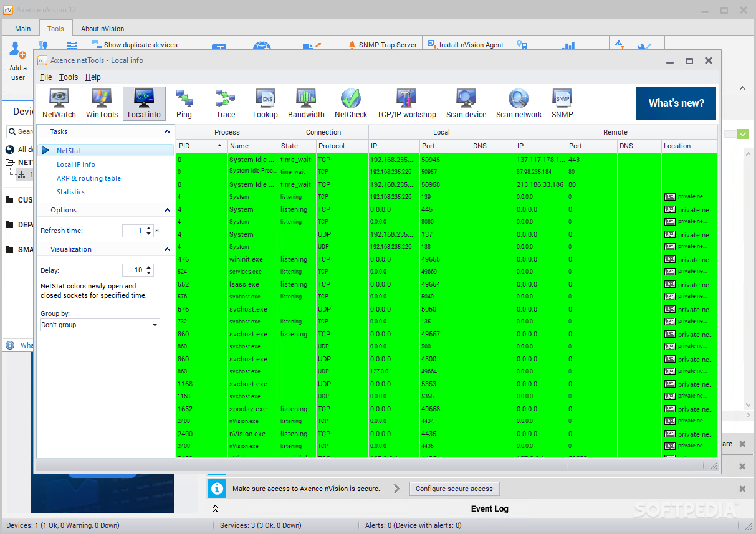Select the Local info tool
The image size is (756, 534).
[x=144, y=103]
